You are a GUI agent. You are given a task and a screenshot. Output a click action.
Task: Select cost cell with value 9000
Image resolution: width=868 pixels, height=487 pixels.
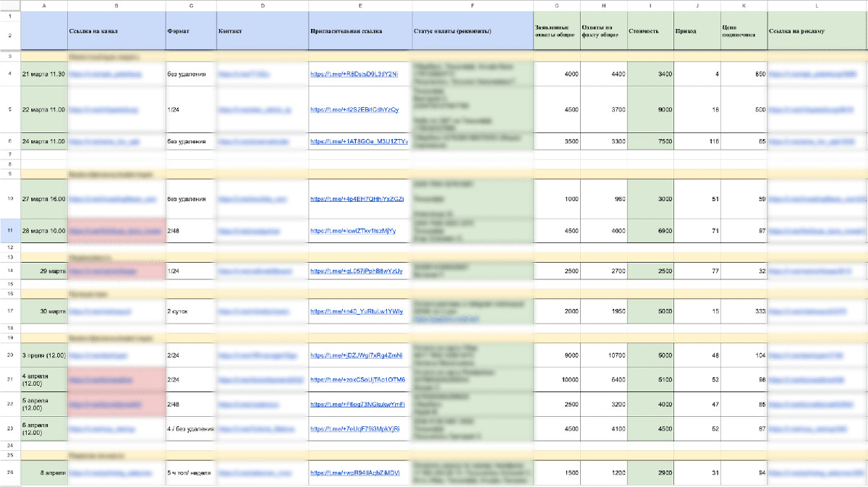coord(650,109)
